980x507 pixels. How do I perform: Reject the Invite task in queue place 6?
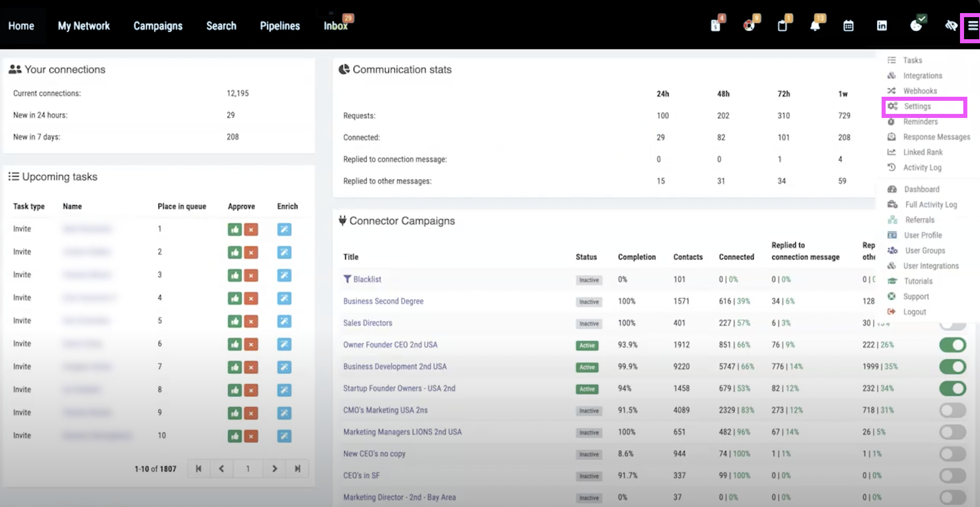point(251,344)
